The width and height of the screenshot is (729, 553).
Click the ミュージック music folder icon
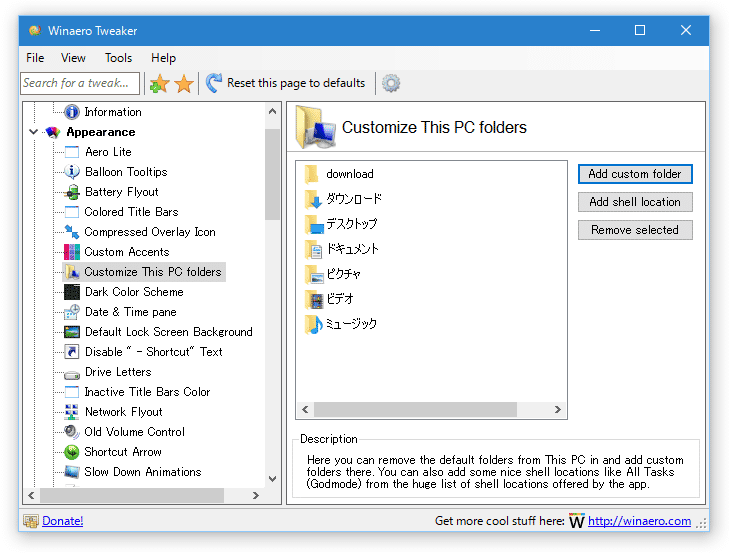314,324
